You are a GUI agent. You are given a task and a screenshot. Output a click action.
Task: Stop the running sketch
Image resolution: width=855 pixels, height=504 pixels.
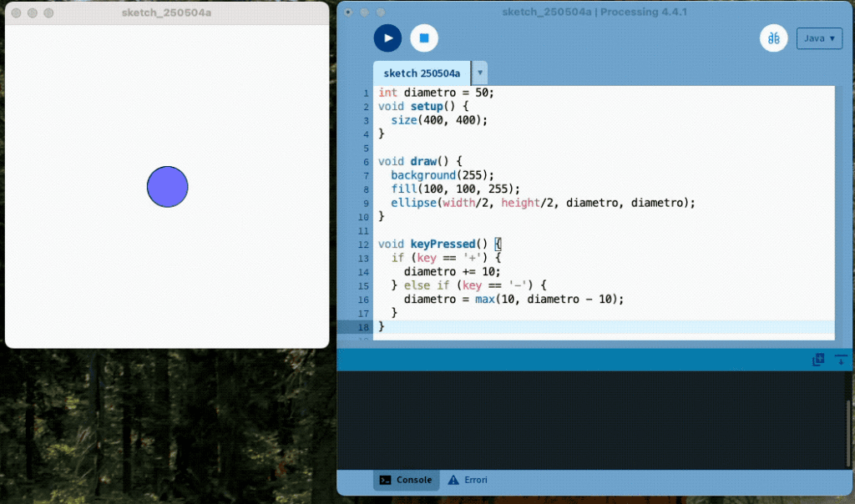click(x=424, y=38)
